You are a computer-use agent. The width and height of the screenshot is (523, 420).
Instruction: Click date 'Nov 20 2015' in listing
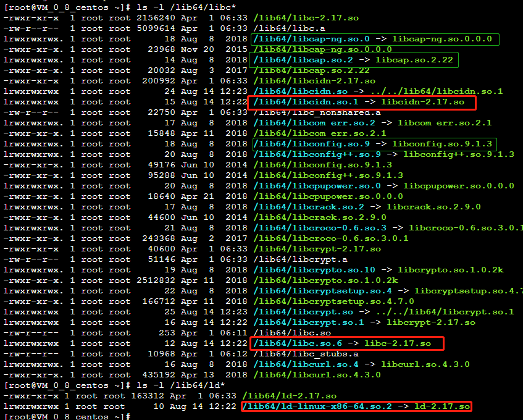[214, 49]
